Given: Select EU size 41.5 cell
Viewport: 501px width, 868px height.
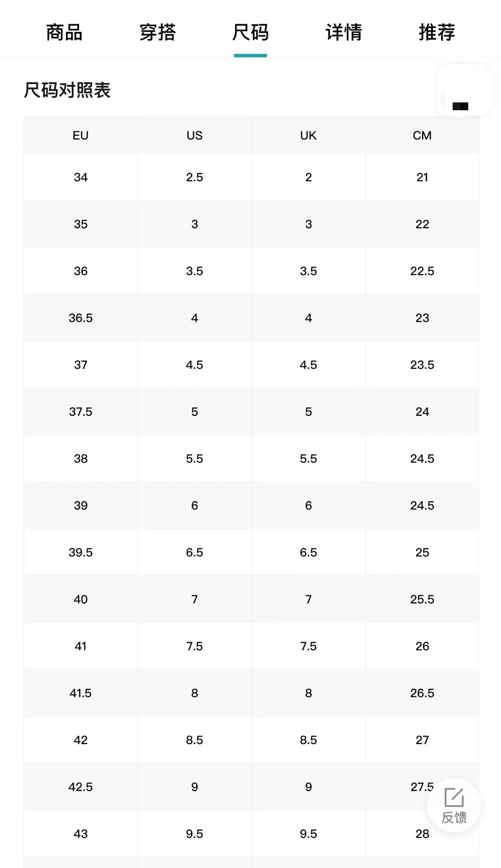Looking at the screenshot, I should click(80, 693).
